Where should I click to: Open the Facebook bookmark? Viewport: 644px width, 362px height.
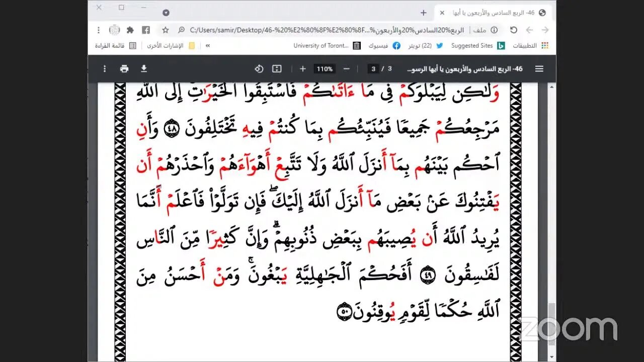click(384, 46)
